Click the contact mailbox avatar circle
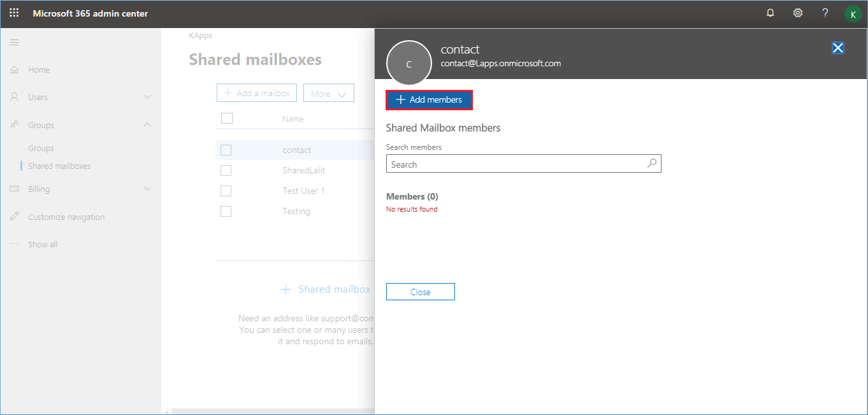This screenshot has width=868, height=415. point(409,63)
